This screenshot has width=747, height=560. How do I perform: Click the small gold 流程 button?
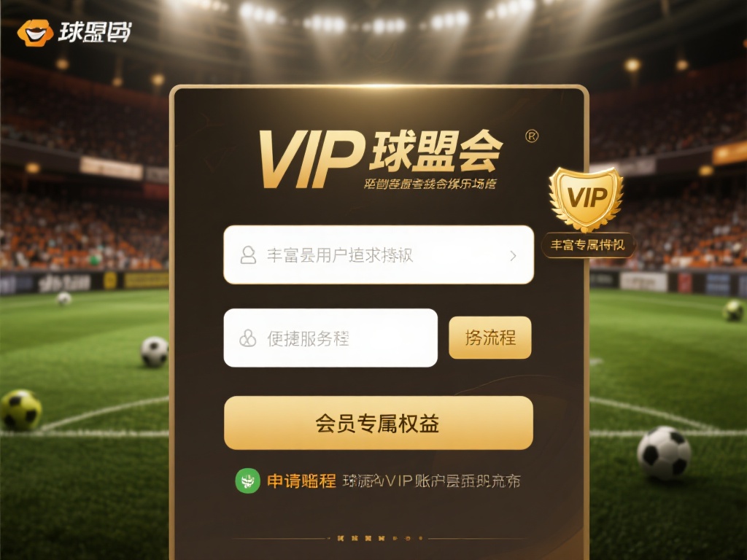coord(489,338)
